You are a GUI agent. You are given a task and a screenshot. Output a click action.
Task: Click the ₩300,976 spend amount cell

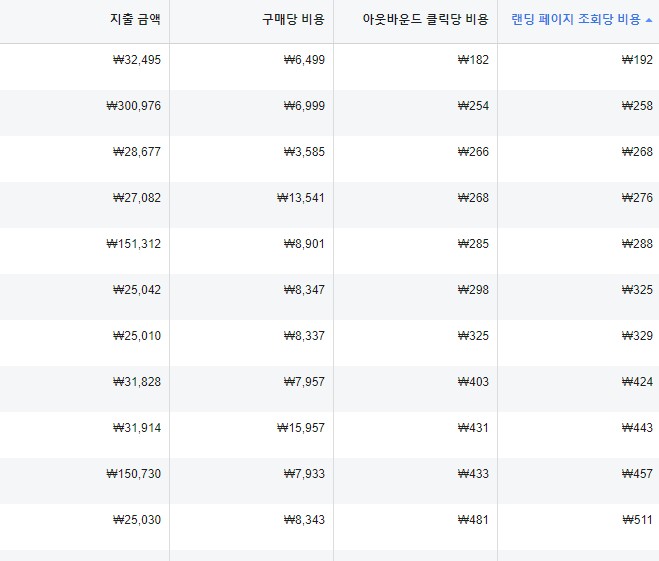point(134,105)
